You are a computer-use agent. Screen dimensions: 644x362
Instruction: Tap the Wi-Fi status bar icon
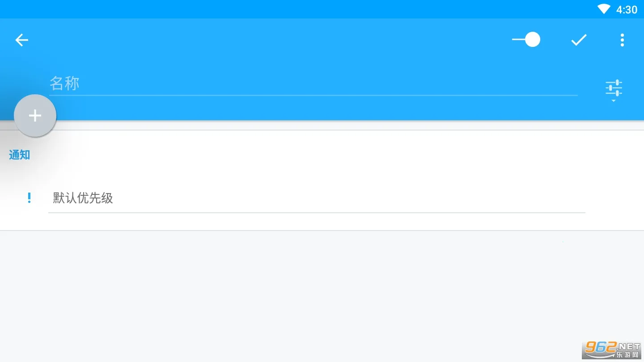[604, 9]
